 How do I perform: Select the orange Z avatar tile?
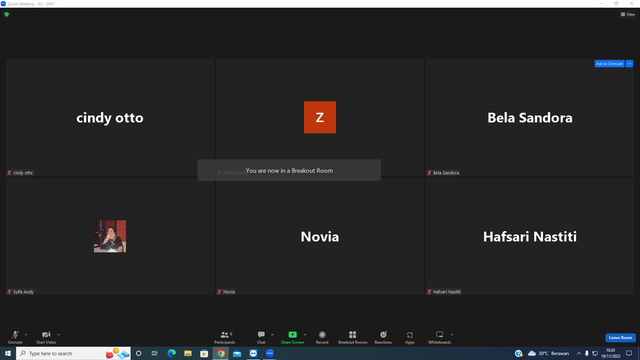pyautogui.click(x=320, y=117)
